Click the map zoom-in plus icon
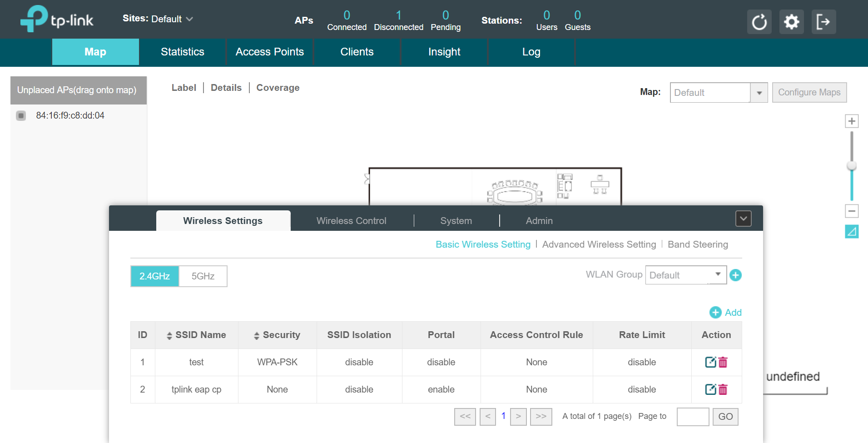Screen dimensions: 868x443 coord(852,120)
